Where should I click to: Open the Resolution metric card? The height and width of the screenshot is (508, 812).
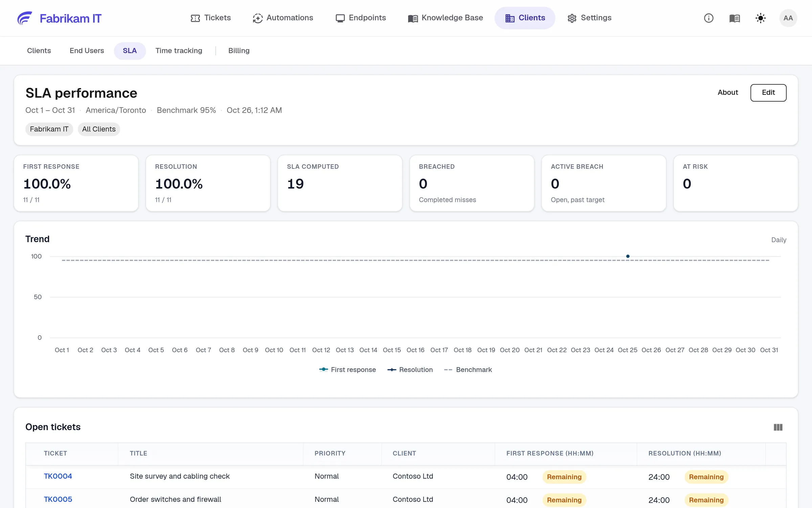coord(208,183)
